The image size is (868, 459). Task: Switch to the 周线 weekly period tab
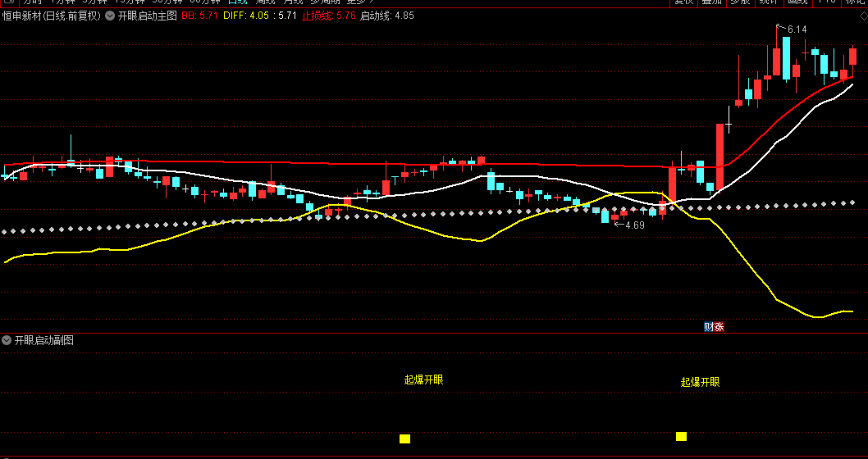click(265, 2)
